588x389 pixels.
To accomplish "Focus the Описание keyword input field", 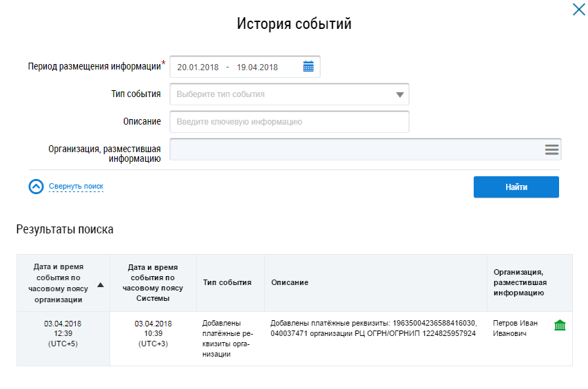I will (289, 122).
